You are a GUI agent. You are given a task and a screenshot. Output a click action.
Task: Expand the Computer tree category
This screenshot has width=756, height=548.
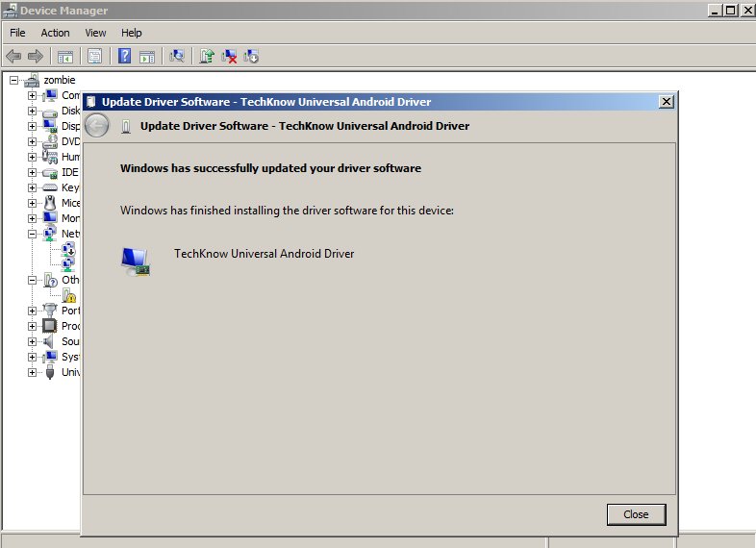coord(32,95)
